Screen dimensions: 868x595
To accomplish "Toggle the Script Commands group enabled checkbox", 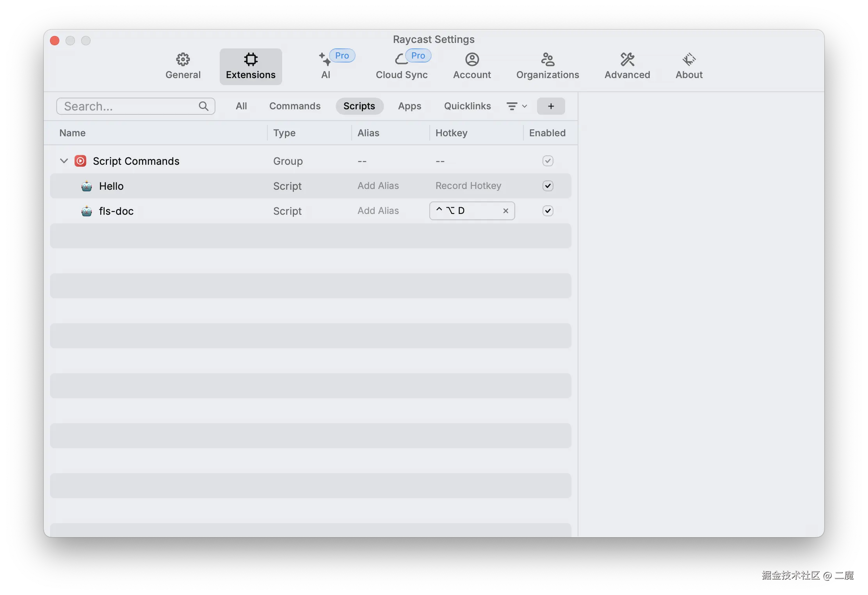I will coord(548,161).
